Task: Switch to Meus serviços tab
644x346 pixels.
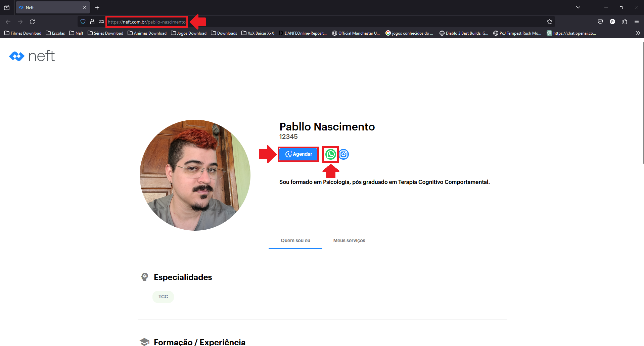Action: [349, 240]
